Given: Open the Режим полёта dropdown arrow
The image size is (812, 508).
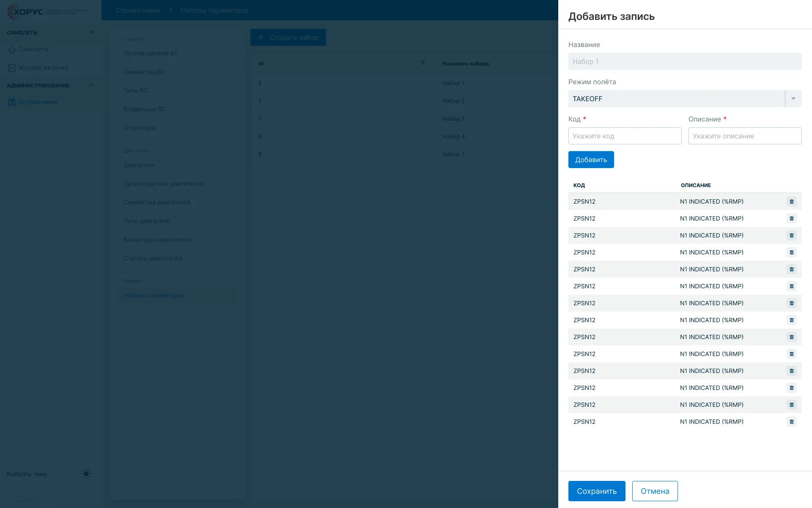Looking at the screenshot, I should [x=793, y=99].
